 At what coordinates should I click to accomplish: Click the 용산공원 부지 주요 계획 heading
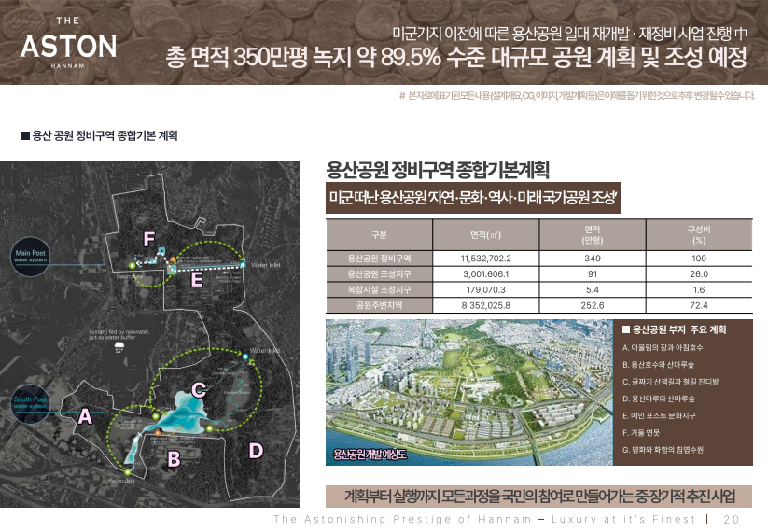(679, 329)
